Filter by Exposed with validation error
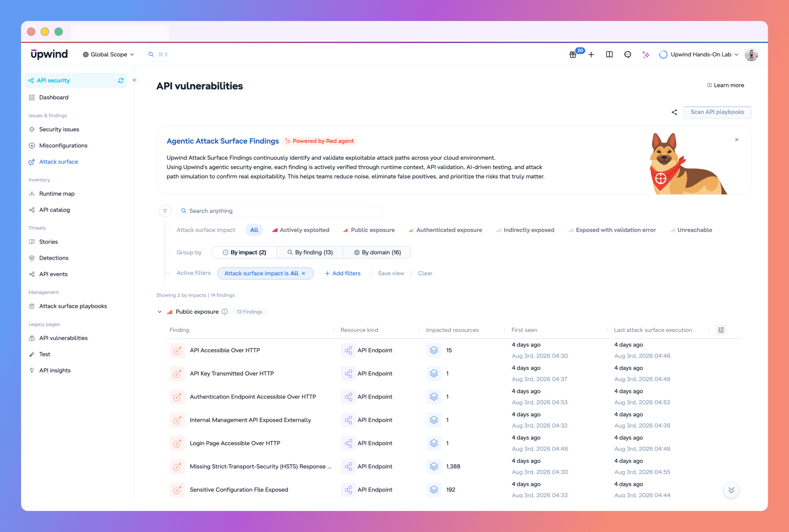Screen dimensions: 789x532 612,230
